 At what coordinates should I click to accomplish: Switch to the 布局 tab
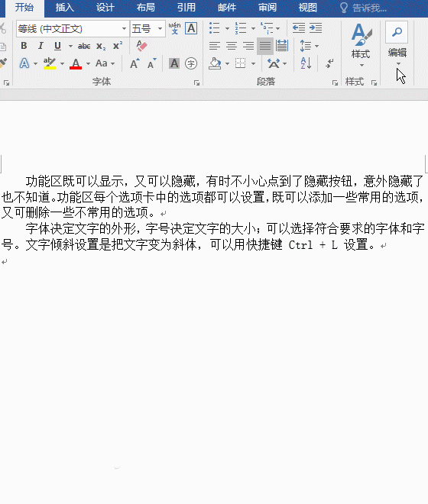[x=146, y=8]
